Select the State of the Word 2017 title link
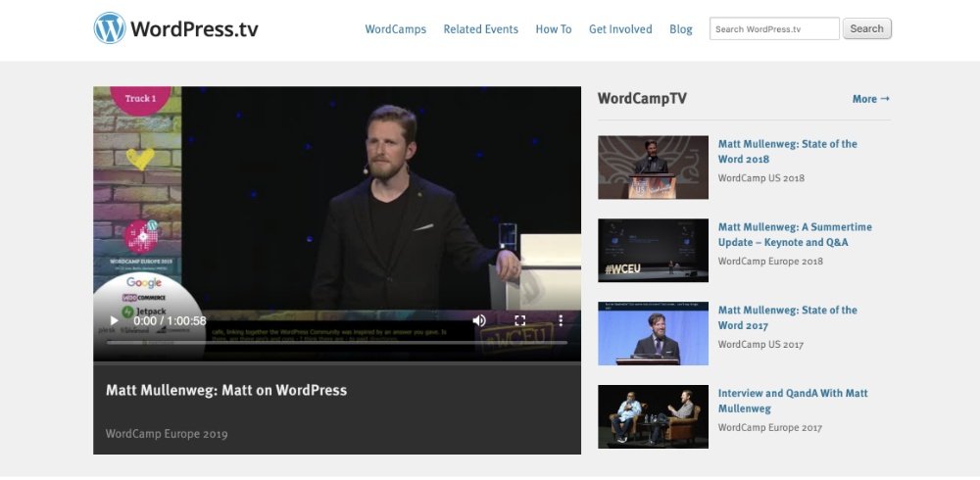980x480 pixels. [787, 317]
